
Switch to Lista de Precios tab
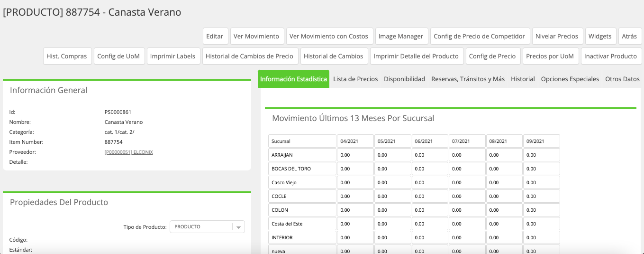pos(355,79)
